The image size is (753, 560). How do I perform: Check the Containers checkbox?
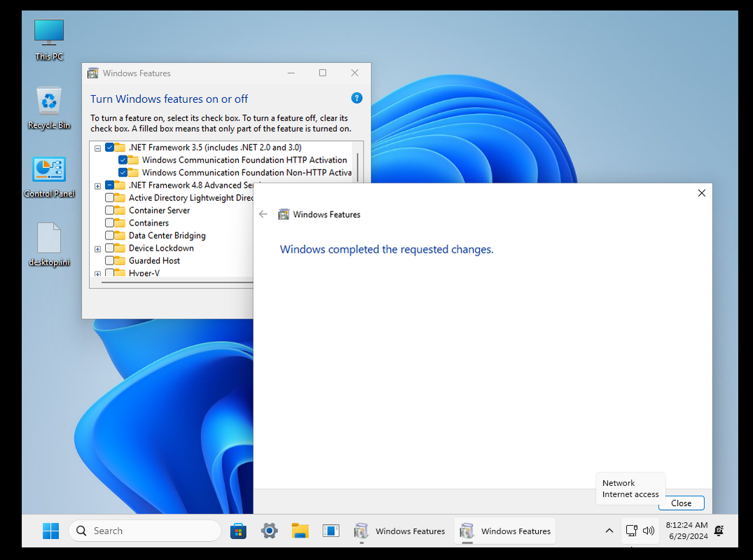(109, 223)
